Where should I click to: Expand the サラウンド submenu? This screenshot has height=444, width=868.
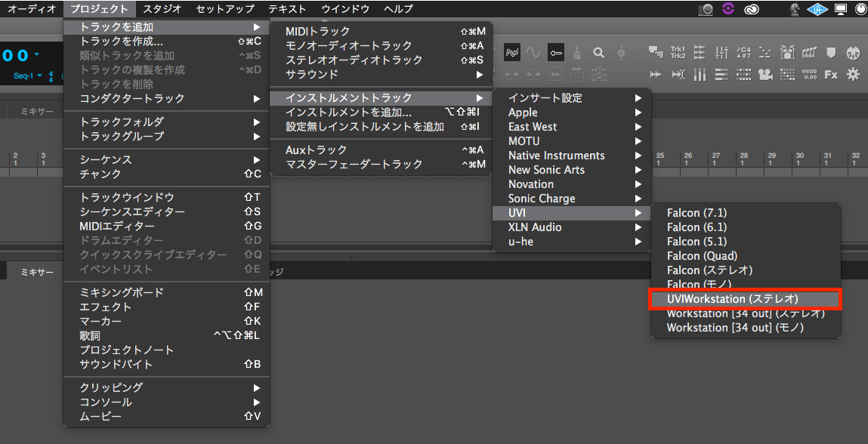tap(381, 74)
